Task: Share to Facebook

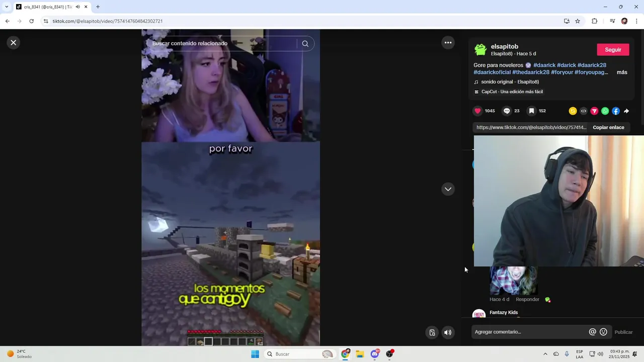Action: 616,111
